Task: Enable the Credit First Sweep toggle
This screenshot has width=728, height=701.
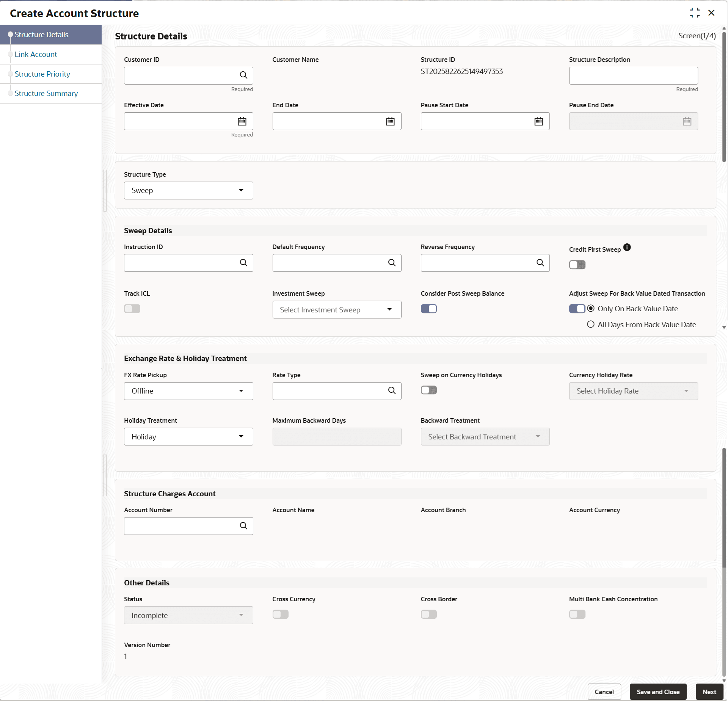Action: [577, 265]
